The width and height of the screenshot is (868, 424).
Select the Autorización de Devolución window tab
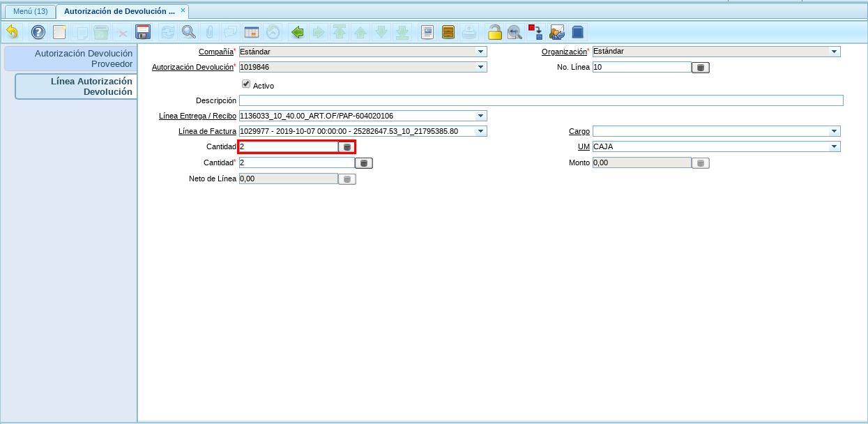pyautogui.click(x=119, y=11)
